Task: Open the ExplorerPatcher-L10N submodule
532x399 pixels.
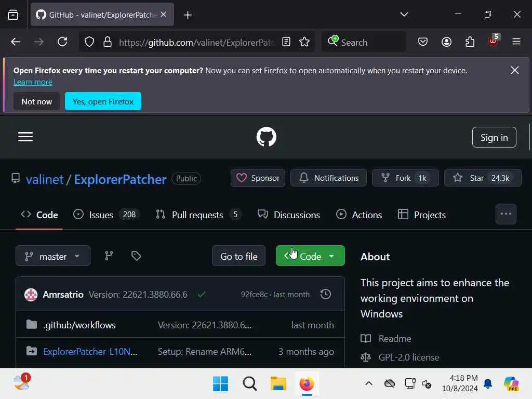Action: tap(90, 352)
